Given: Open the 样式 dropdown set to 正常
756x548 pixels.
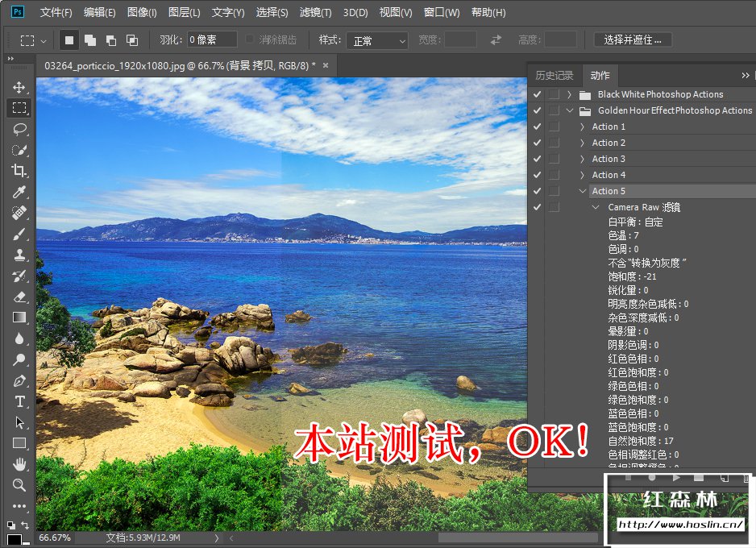Looking at the screenshot, I should pos(377,40).
